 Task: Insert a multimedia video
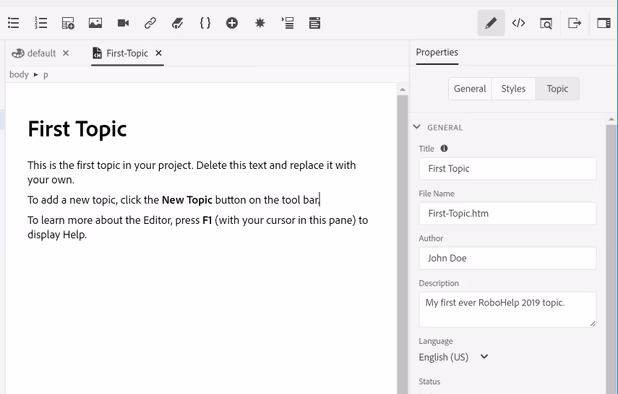click(123, 23)
